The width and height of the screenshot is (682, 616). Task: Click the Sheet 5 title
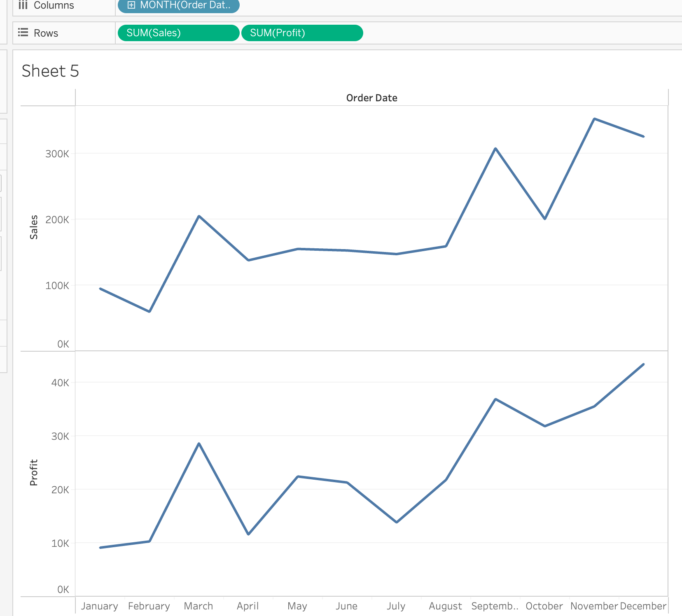(50, 71)
